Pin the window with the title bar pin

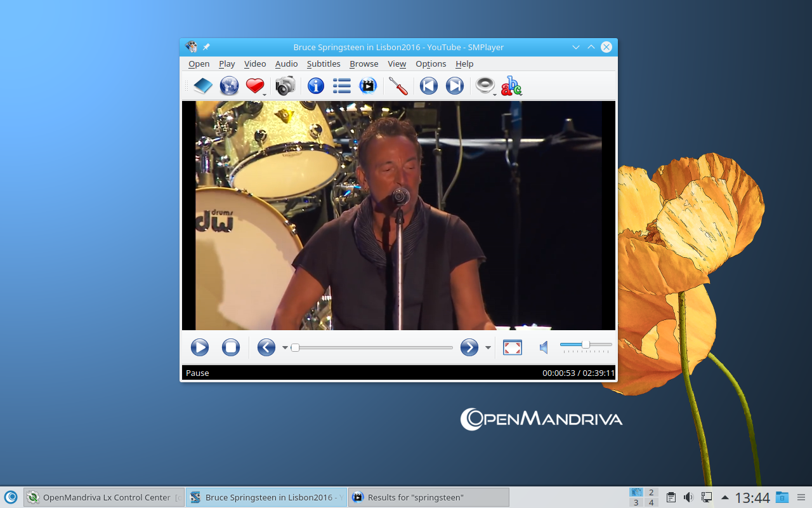click(206, 47)
